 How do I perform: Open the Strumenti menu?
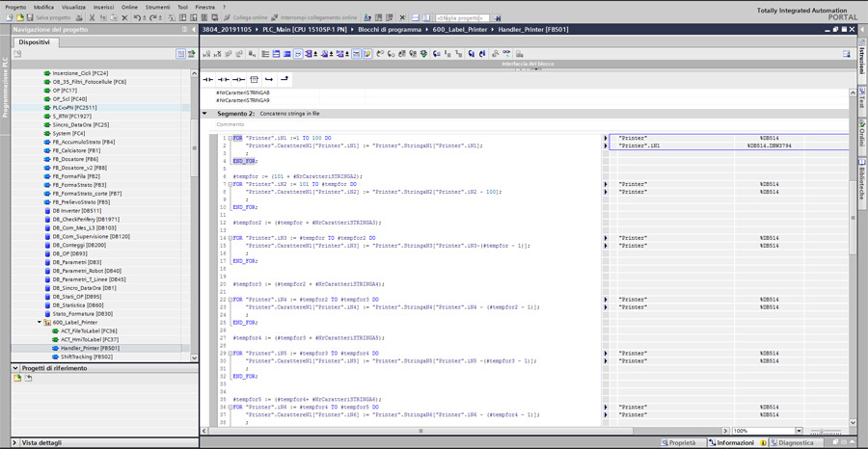click(157, 7)
